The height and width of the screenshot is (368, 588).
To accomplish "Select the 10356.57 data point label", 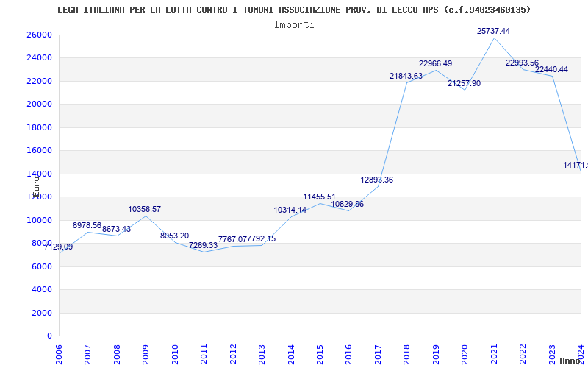I will [x=144, y=209].
